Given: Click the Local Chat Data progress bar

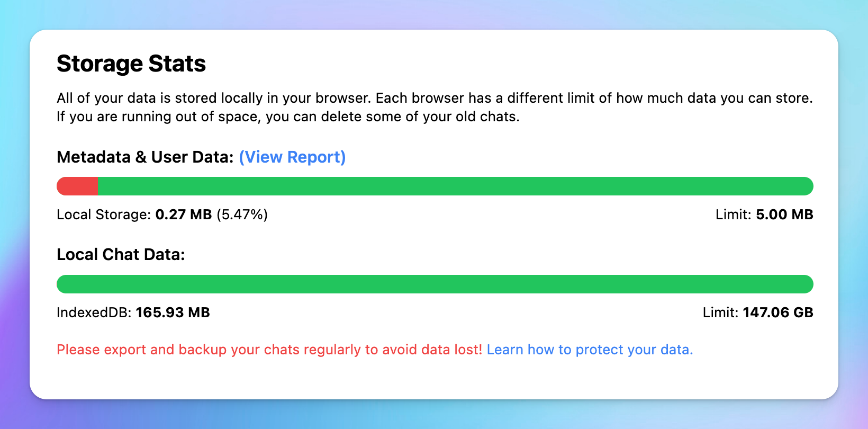Looking at the screenshot, I should click(435, 284).
